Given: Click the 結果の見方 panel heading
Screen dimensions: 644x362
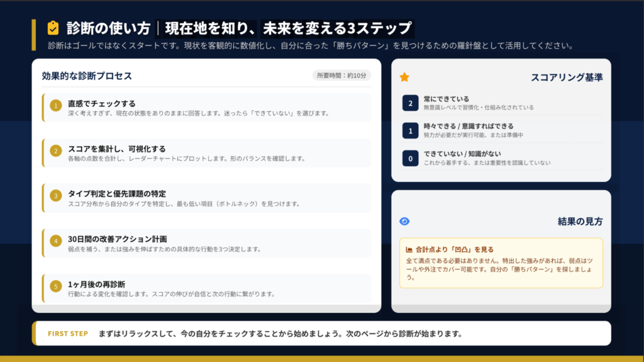Looking at the screenshot, I should point(580,222).
